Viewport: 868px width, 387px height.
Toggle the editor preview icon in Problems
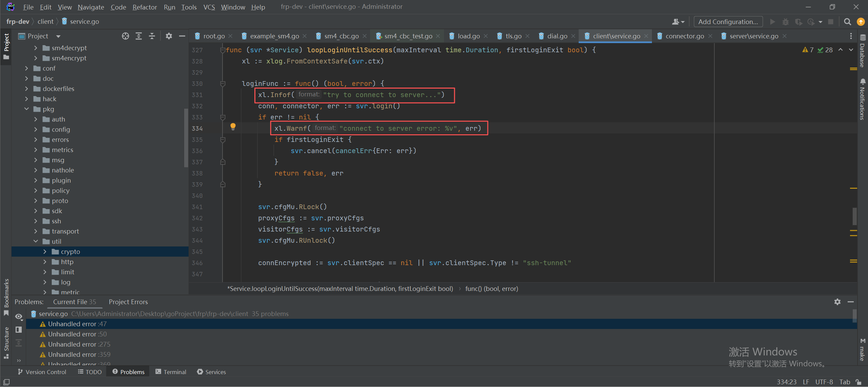tap(19, 330)
